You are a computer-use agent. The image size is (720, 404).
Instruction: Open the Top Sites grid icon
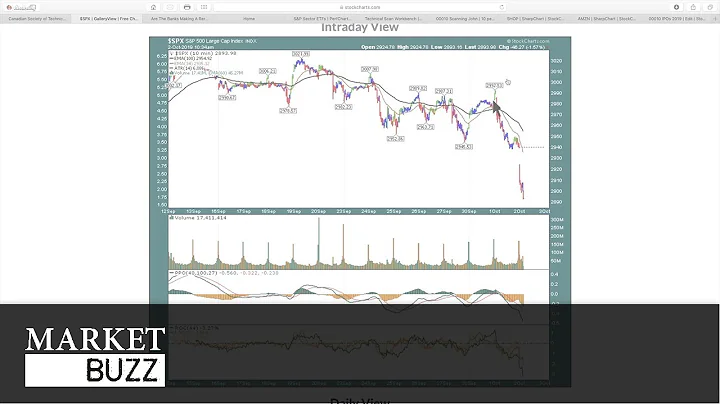pyautogui.click(x=204, y=7)
